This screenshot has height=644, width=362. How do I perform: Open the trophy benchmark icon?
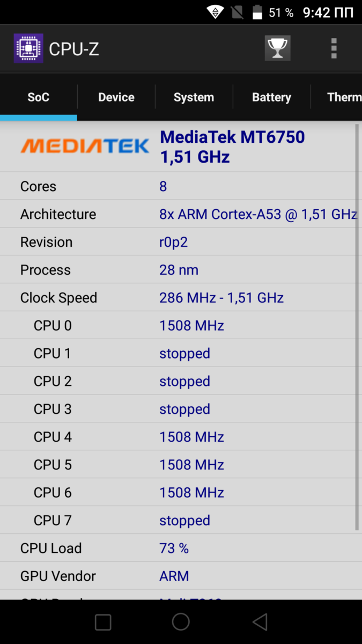click(x=277, y=49)
